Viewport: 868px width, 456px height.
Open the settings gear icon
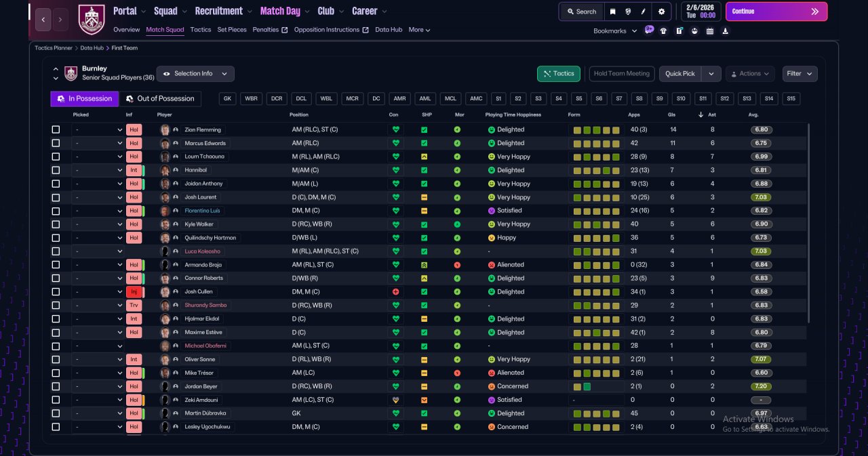click(x=661, y=12)
